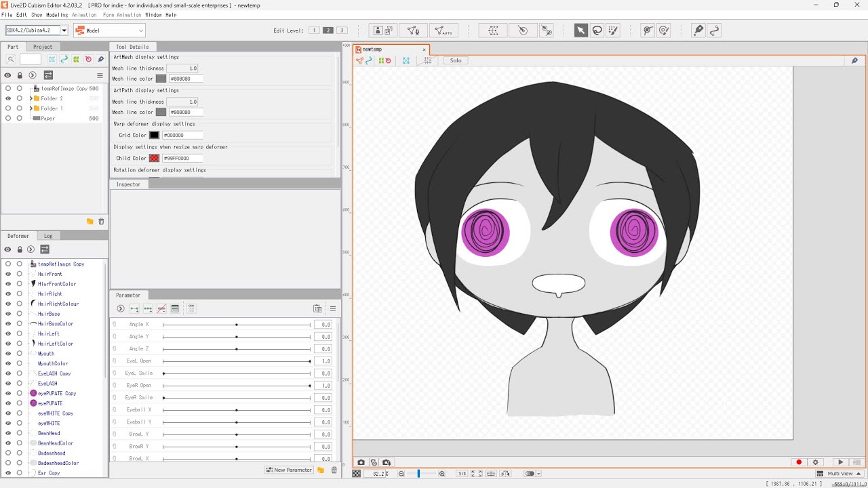Toggle visibility of Myouth

click(x=8, y=353)
